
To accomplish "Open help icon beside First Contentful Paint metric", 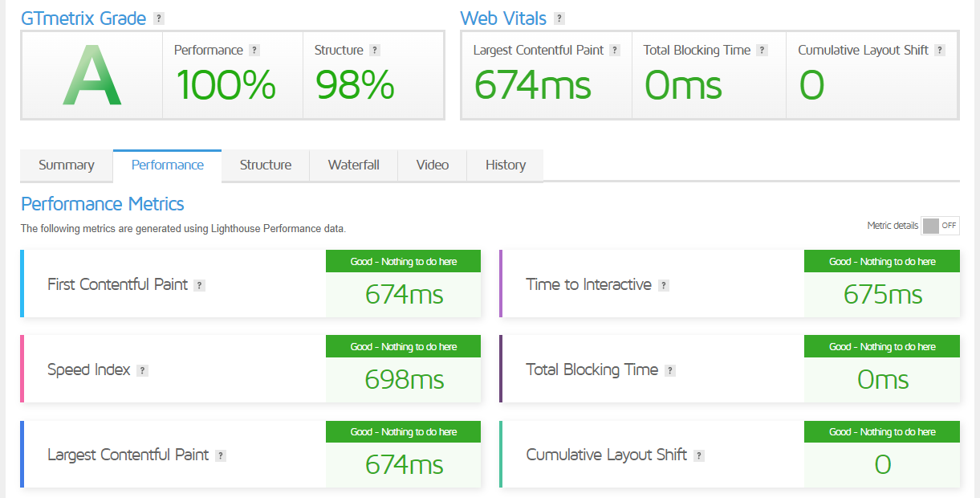I will (200, 285).
